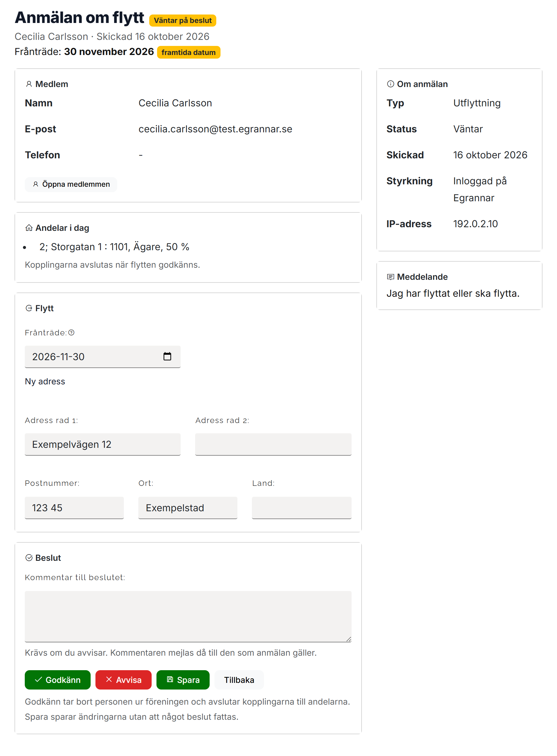Click the Ort field showing Exempelstad
557x756 pixels.
188,508
